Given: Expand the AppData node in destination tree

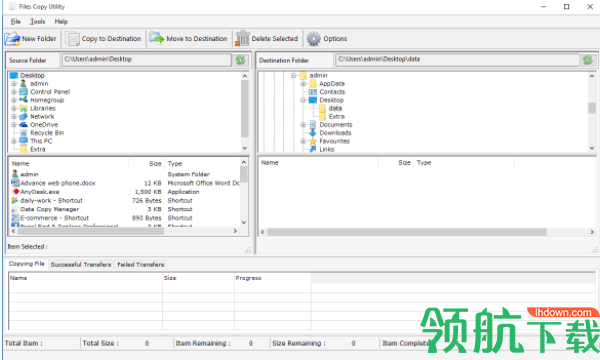Looking at the screenshot, I should (x=303, y=83).
